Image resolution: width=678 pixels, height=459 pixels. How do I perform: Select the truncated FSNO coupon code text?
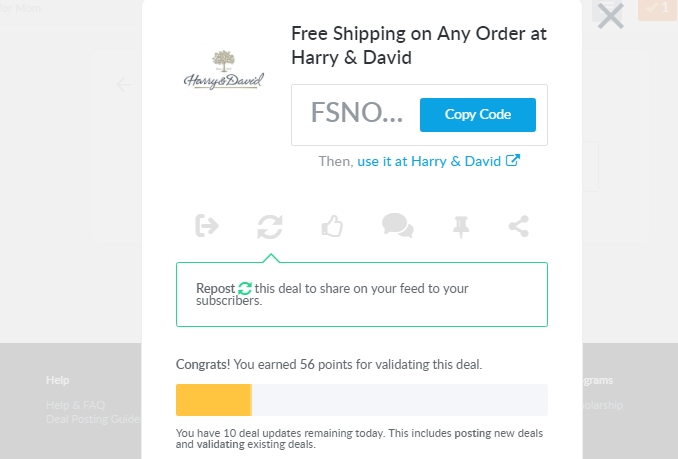[x=356, y=113]
